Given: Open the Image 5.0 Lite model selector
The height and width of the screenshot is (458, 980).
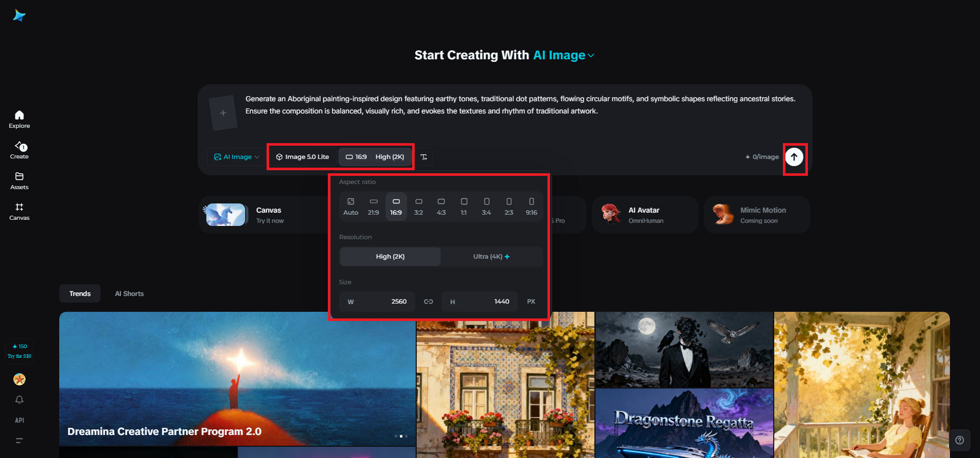Looking at the screenshot, I should (x=302, y=157).
